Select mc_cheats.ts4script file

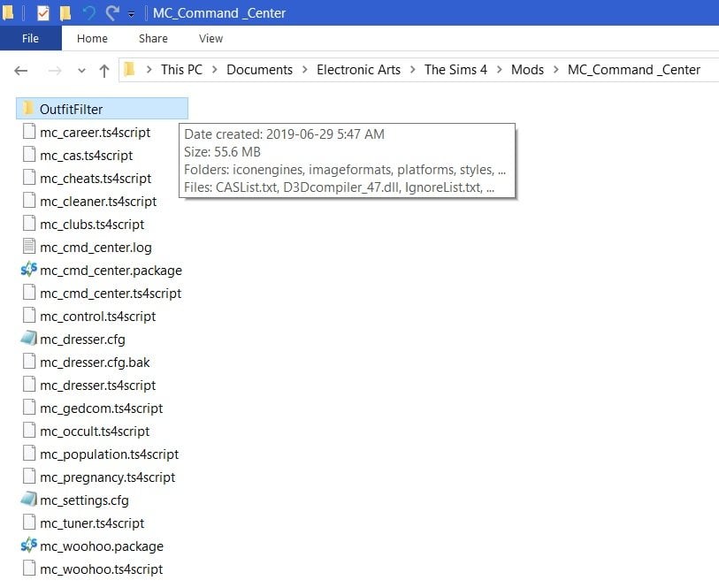tap(96, 179)
